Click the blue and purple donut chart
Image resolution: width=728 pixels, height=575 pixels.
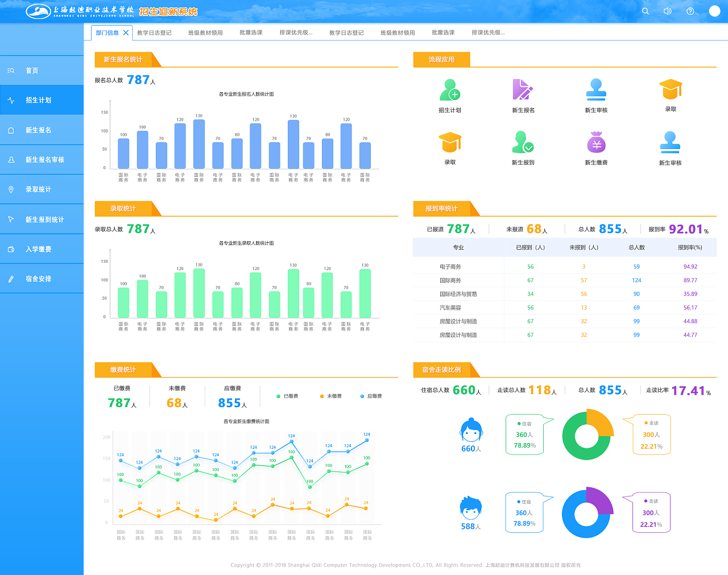587,512
